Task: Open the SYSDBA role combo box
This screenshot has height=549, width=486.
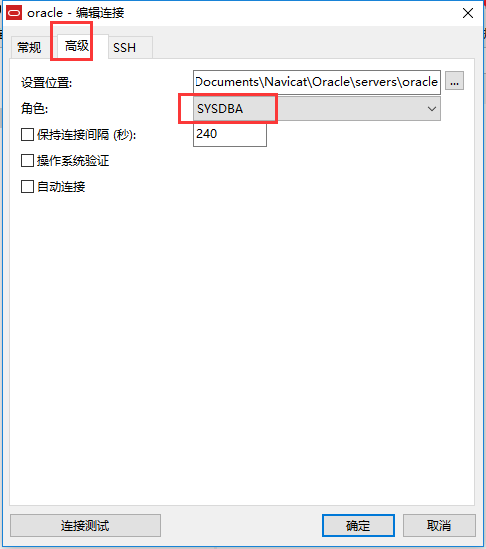Action: coord(317,109)
